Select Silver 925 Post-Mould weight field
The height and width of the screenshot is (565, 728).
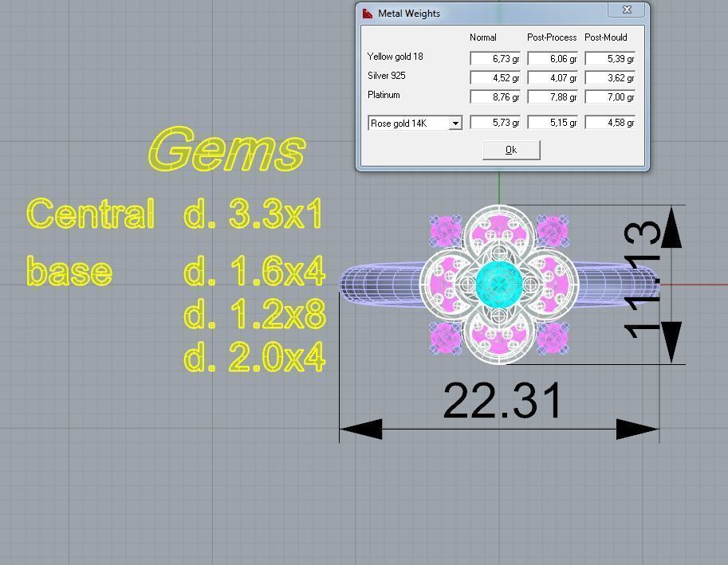pyautogui.click(x=610, y=77)
